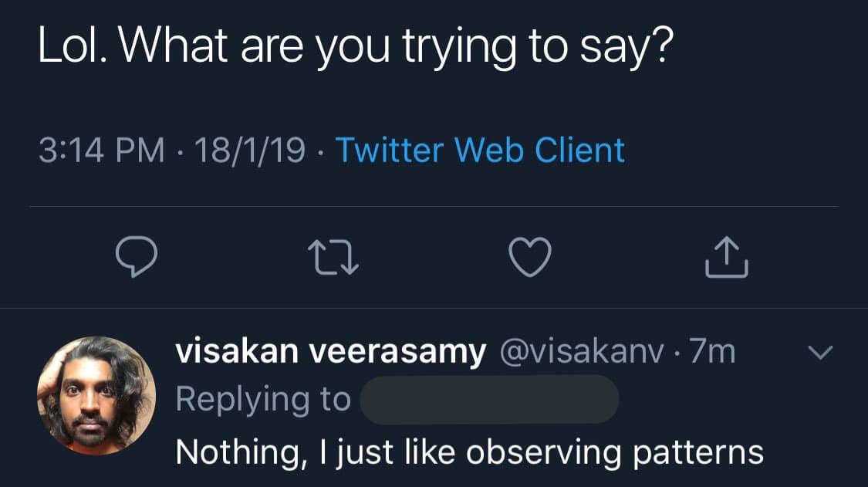The image size is (868, 487).
Task: Open the 'Nothing, I just like observing patterns' reply
Action: [x=469, y=451]
